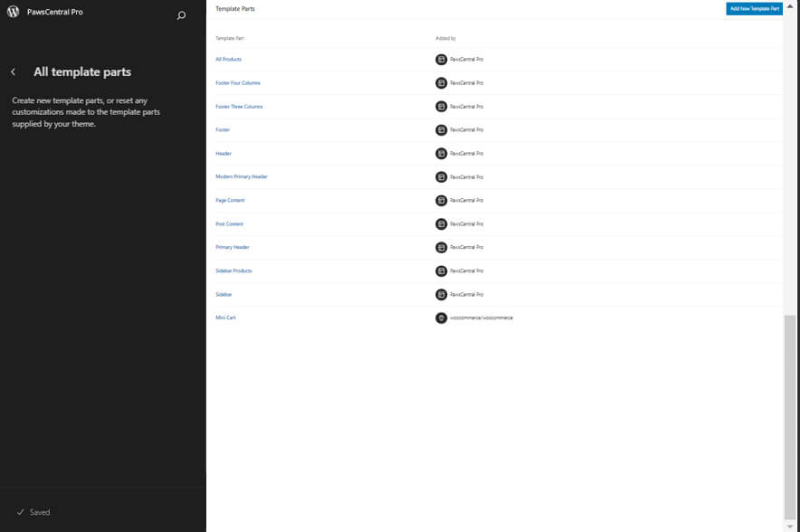Edit the Page Content template part
This screenshot has width=800, height=532.
(230, 201)
